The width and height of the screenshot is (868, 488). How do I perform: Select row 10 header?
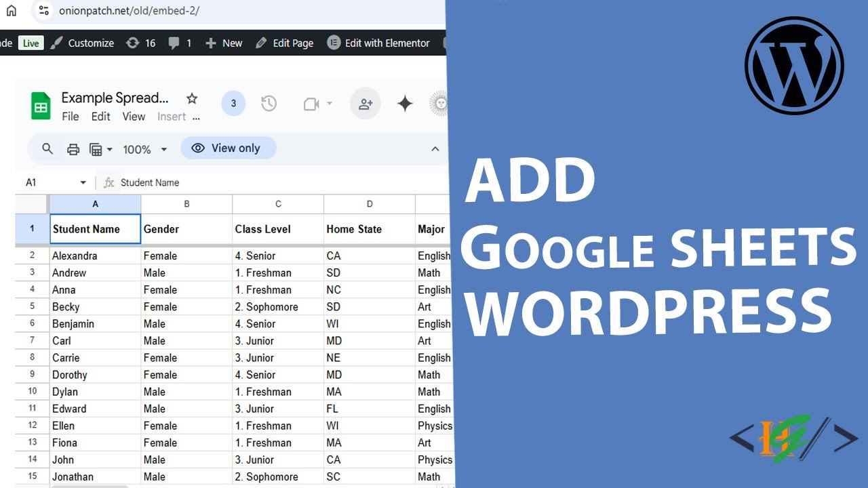[x=32, y=392]
